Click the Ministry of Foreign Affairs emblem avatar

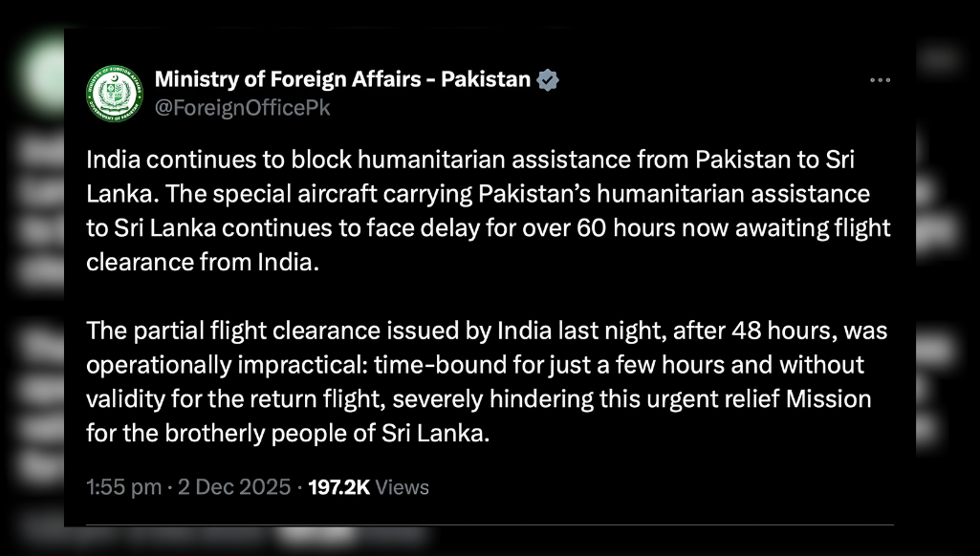(x=112, y=92)
